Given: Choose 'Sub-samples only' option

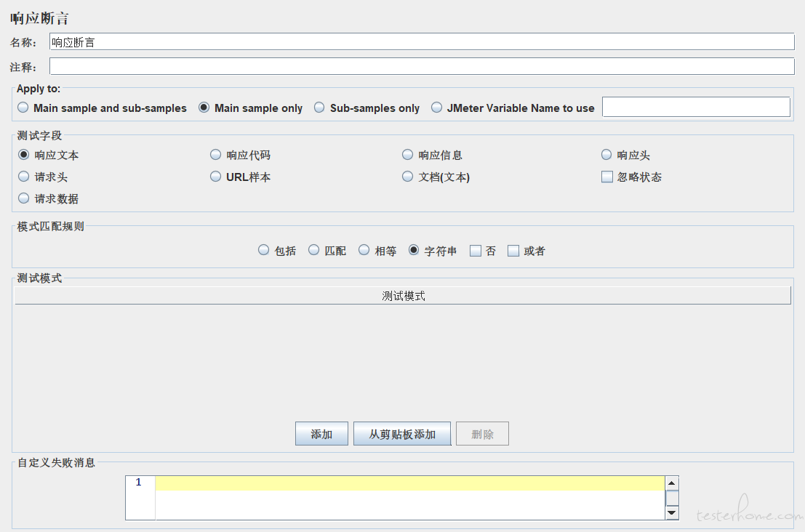Looking at the screenshot, I should [x=319, y=108].
